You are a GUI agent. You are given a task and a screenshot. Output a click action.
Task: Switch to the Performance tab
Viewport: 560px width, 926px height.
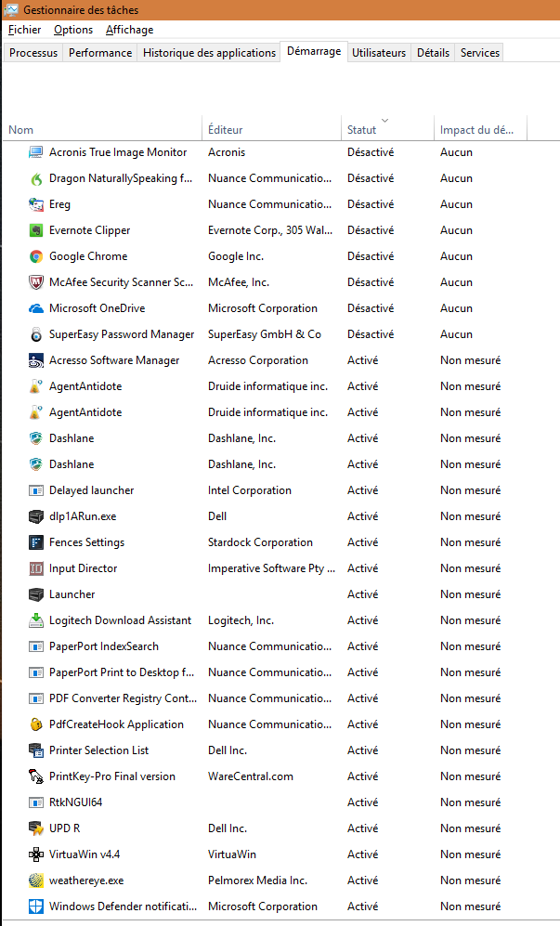(x=100, y=53)
